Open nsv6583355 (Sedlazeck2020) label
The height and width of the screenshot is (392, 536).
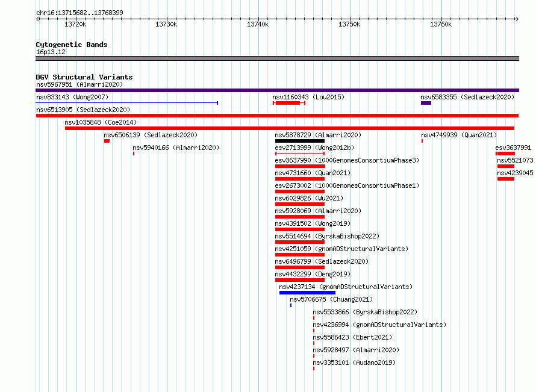(x=467, y=97)
